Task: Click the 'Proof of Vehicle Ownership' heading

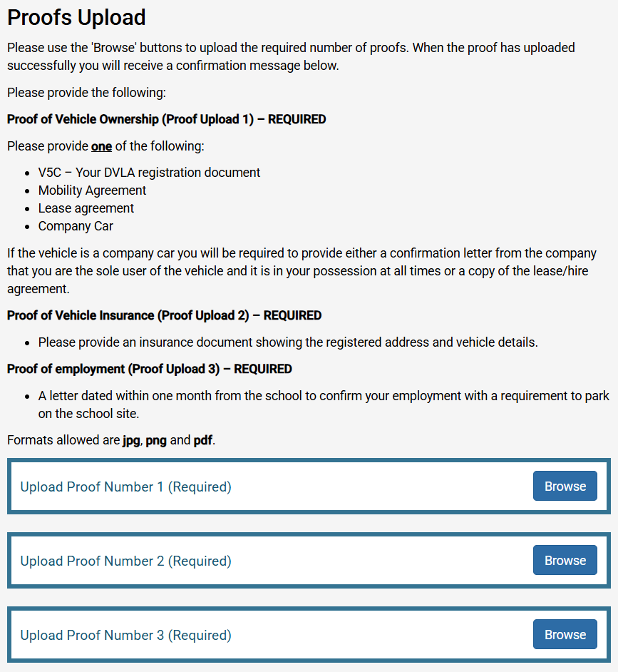Action: click(166, 119)
